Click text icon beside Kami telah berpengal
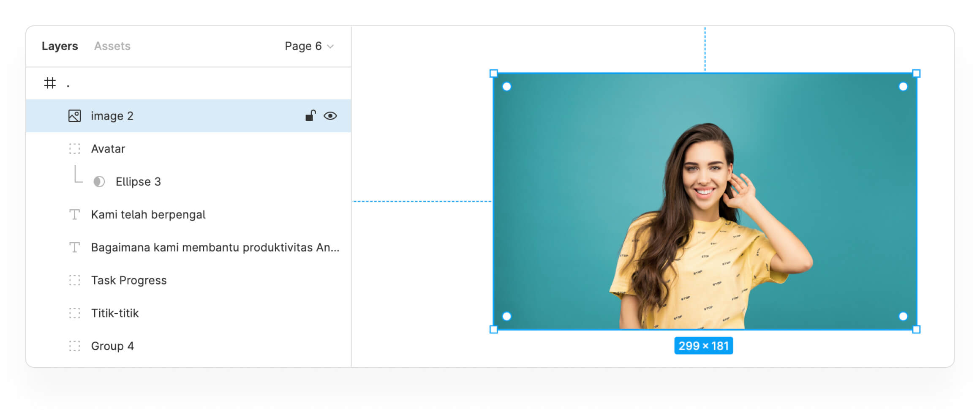Screen dimensions: 980x410 pos(74,215)
